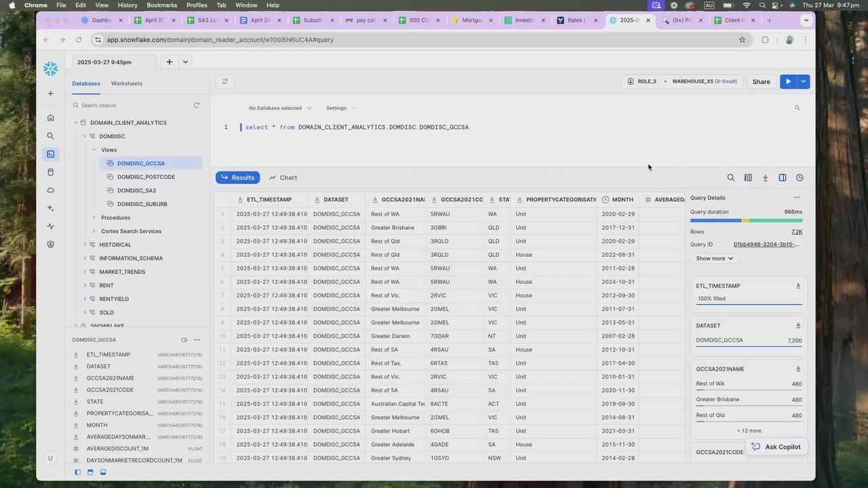Download the query results
The width and height of the screenshot is (868, 488).
pyautogui.click(x=765, y=178)
